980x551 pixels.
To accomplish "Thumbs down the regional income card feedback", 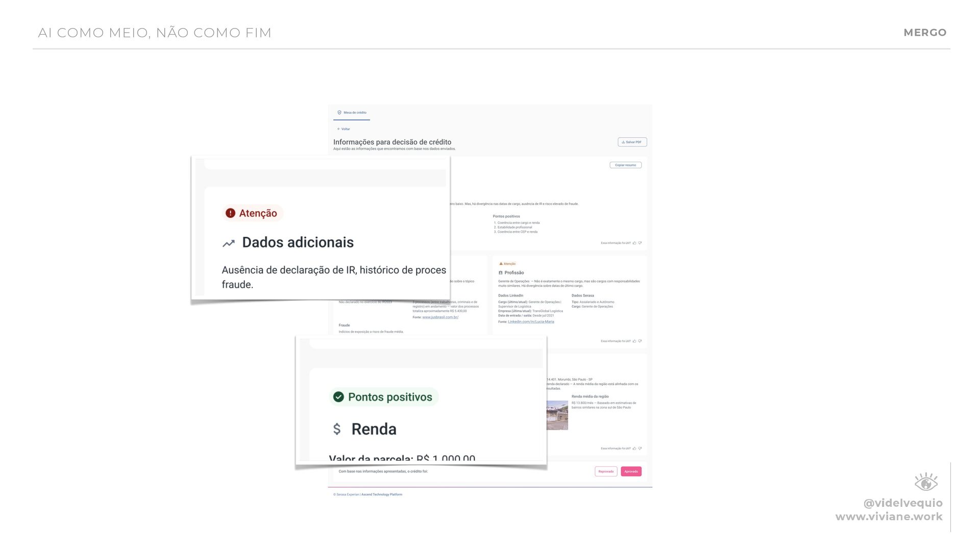I will click(640, 449).
